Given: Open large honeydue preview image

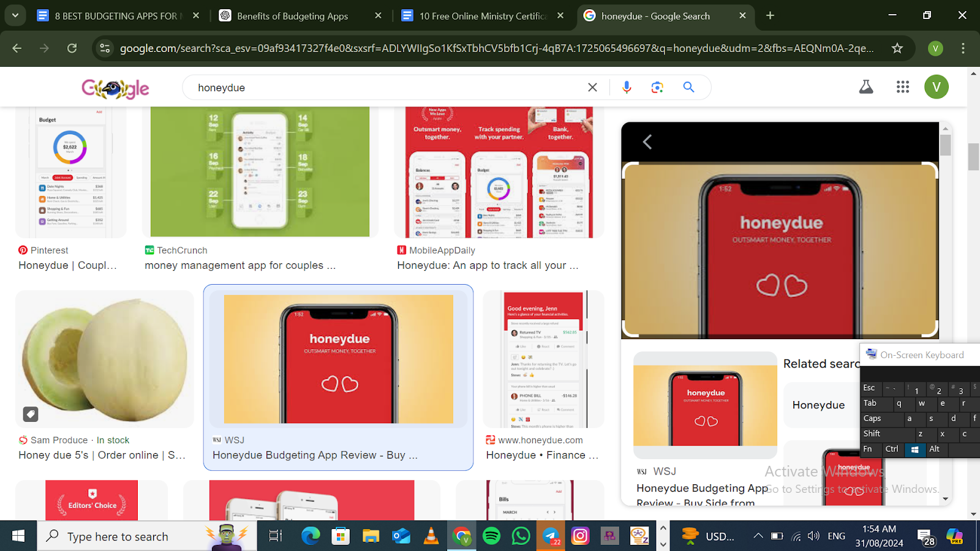Looking at the screenshot, I should pos(780,250).
